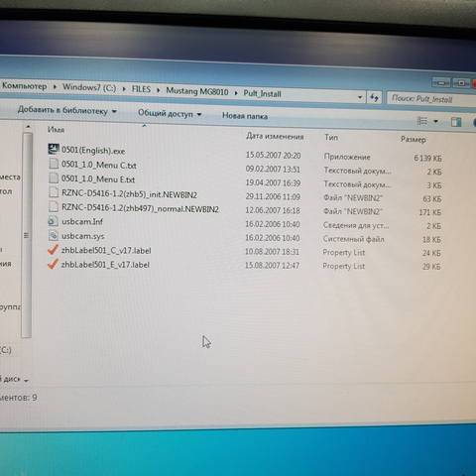The width and height of the screenshot is (476, 476).
Task: Go to FILES folder in the address bar
Action: click(141, 89)
